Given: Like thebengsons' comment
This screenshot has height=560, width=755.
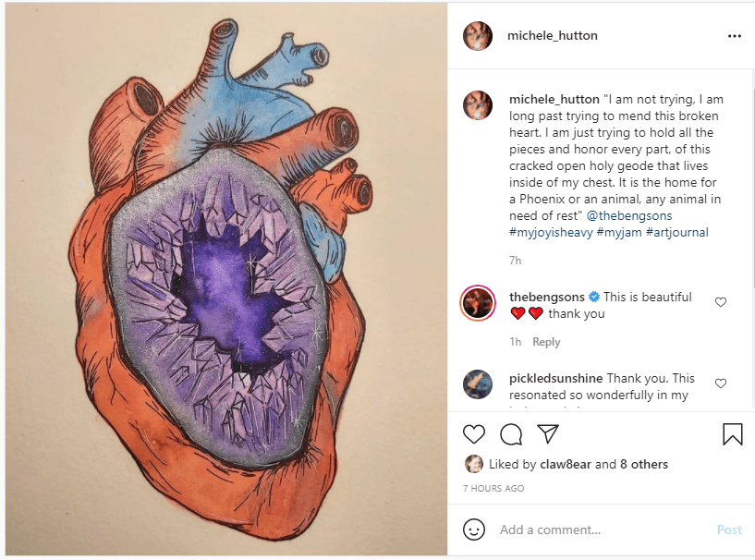Looking at the screenshot, I should pyautogui.click(x=721, y=302).
